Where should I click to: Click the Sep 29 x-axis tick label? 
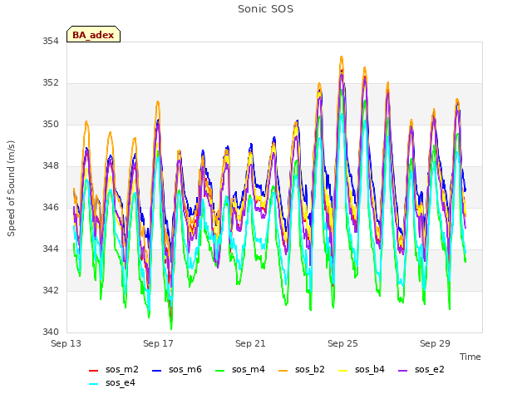pyautogui.click(x=435, y=343)
